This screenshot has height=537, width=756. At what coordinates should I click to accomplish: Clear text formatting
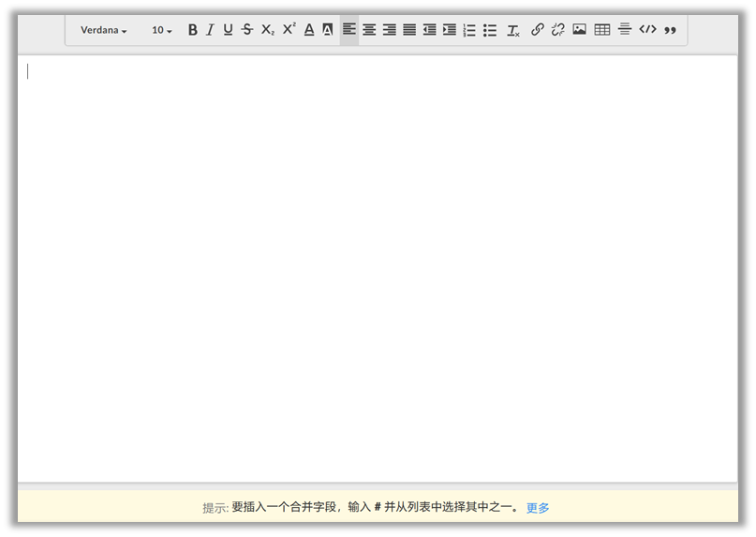pos(513,30)
